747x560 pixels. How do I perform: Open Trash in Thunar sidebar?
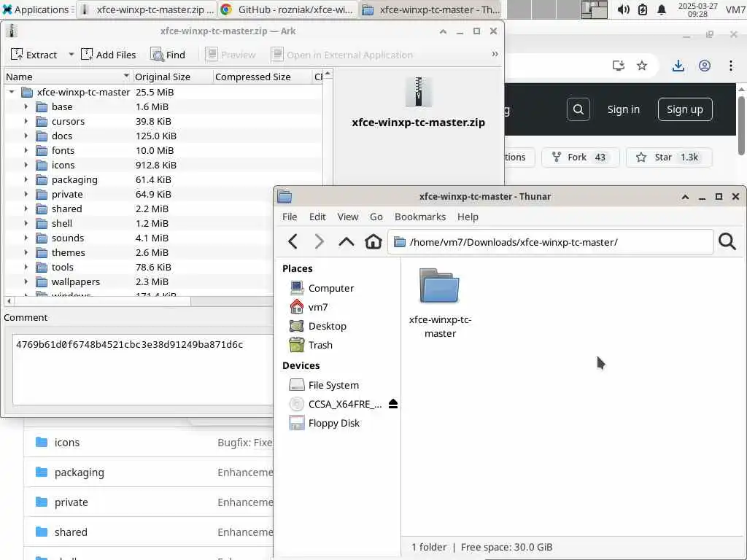pos(320,345)
